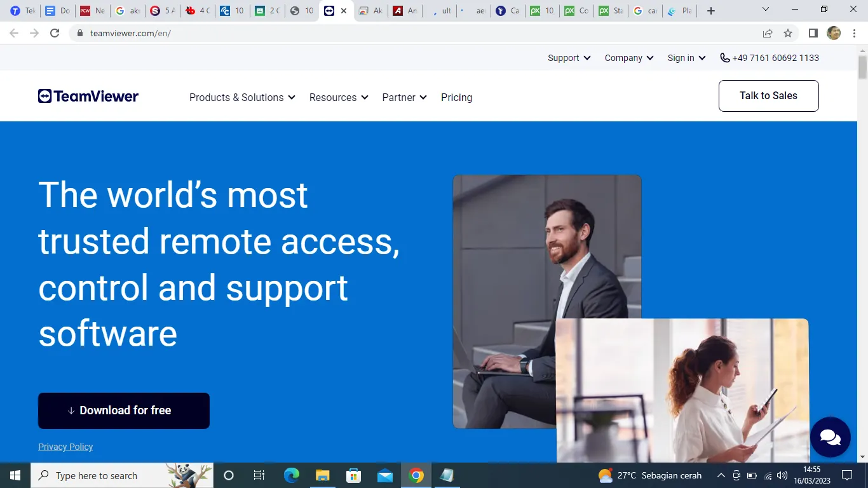Click the share page icon in address bar
Viewport: 868px width, 488px height.
768,33
